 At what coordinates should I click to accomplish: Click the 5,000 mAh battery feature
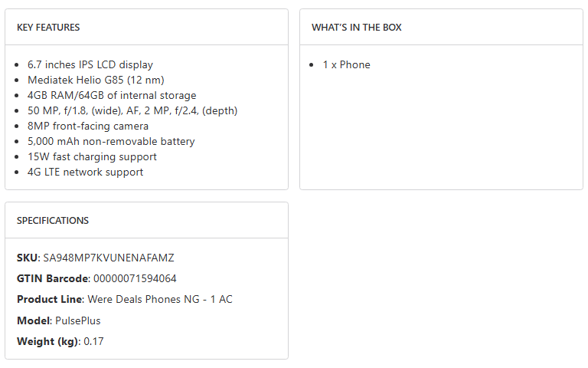click(111, 142)
